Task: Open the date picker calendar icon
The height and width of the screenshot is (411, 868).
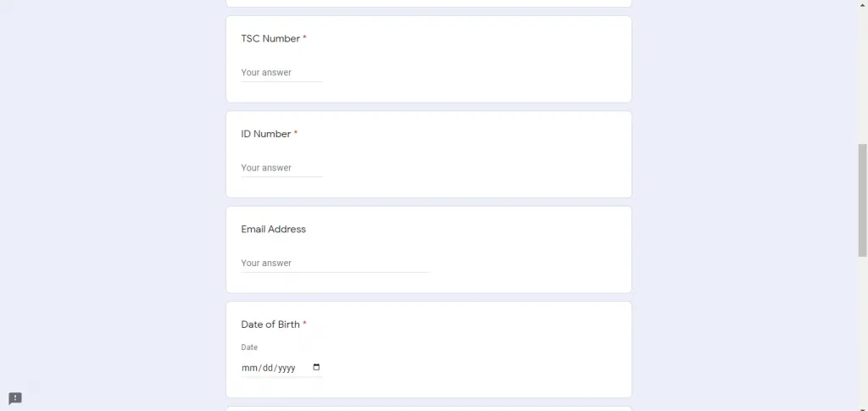Action: pos(316,368)
